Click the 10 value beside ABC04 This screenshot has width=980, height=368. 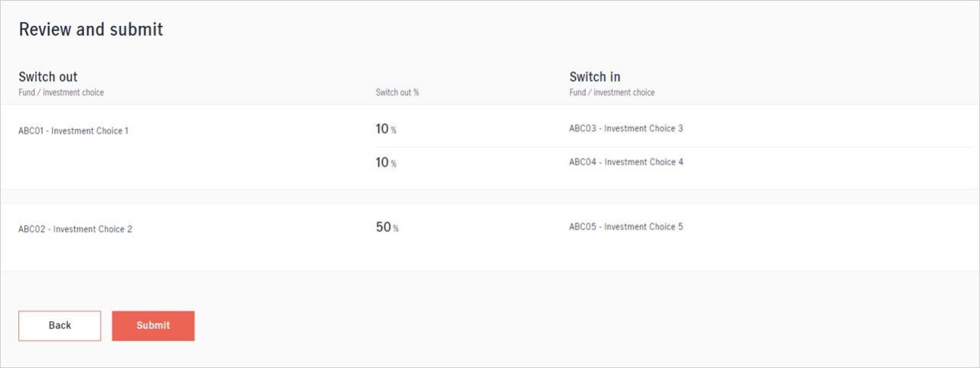pyautogui.click(x=382, y=162)
